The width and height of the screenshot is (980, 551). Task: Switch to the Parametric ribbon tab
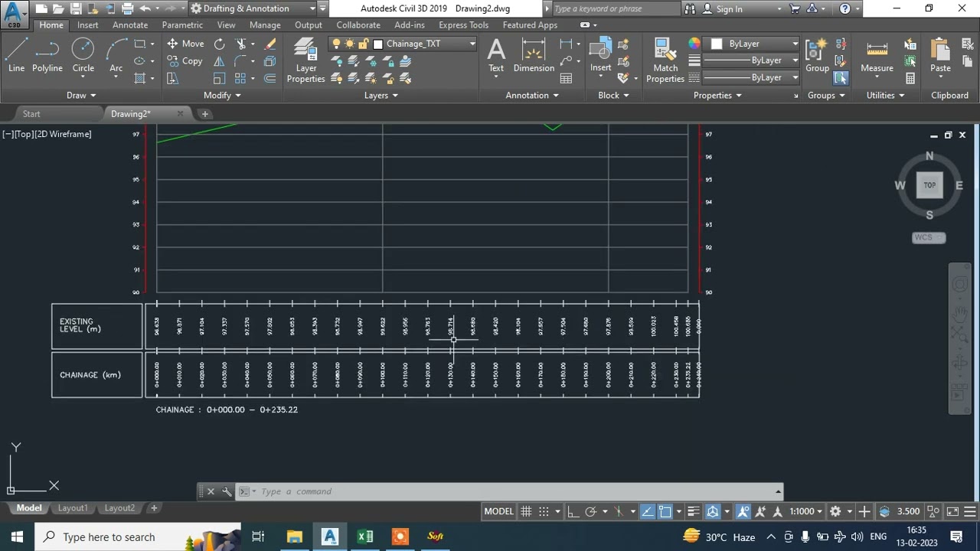(x=182, y=24)
